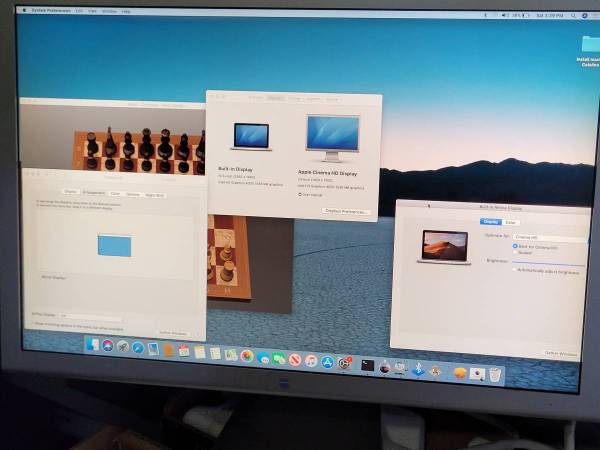Screen dimensions: 600x450
Task: Click Gather Windows in Built-in Retina Display window
Action: (561, 354)
